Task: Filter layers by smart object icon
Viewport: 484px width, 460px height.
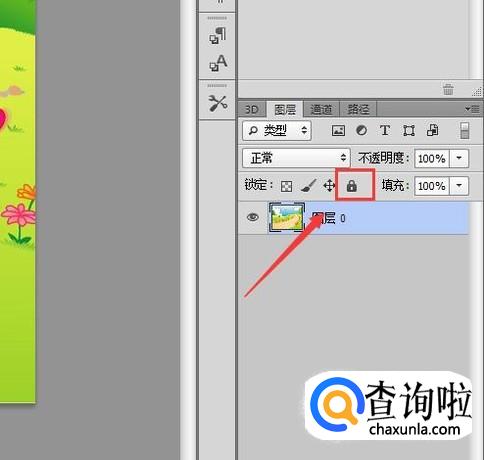Action: click(x=432, y=130)
